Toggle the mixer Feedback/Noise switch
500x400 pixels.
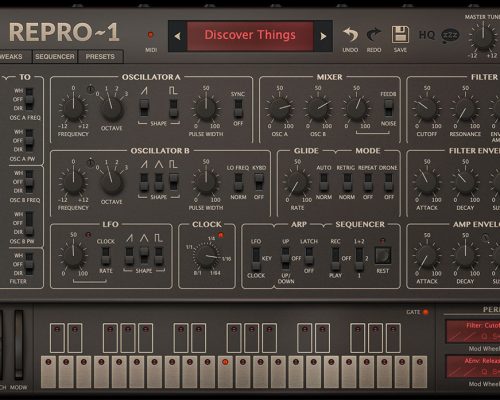point(388,109)
